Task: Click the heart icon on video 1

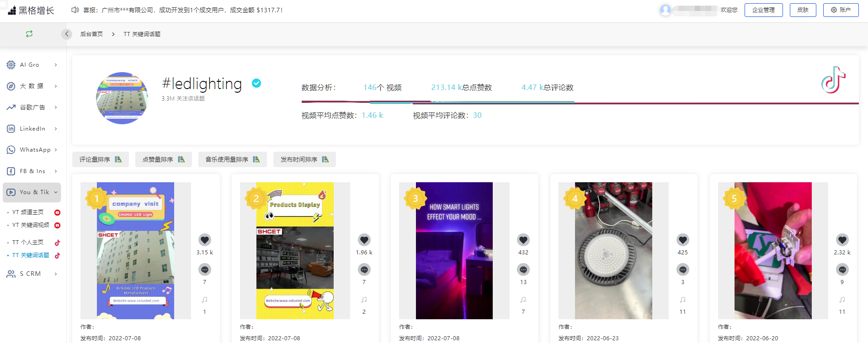Action: (204, 240)
